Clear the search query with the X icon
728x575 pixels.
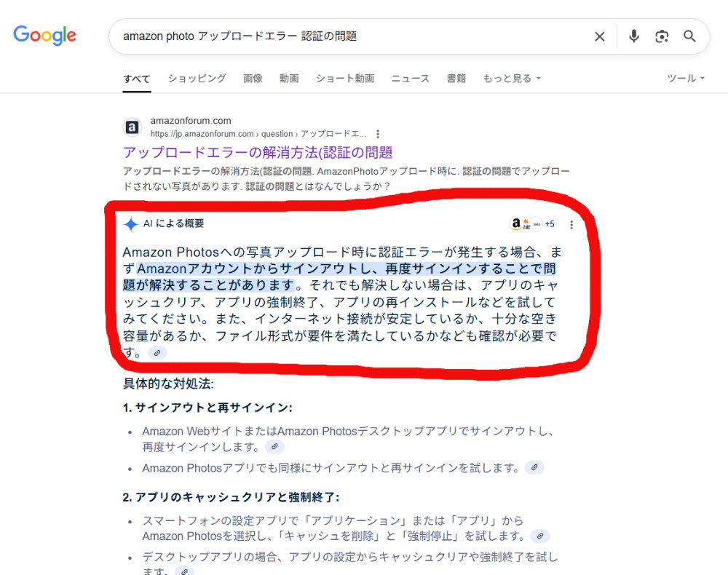[599, 36]
